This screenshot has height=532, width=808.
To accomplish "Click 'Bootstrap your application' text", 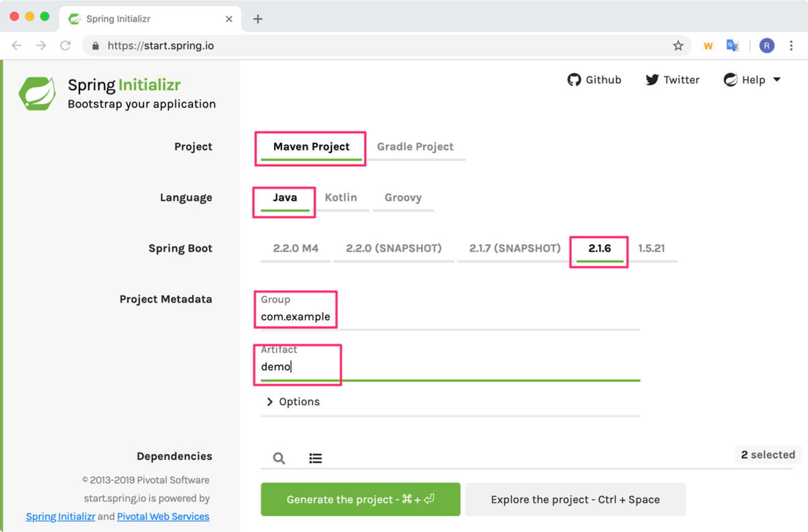I will [142, 104].
